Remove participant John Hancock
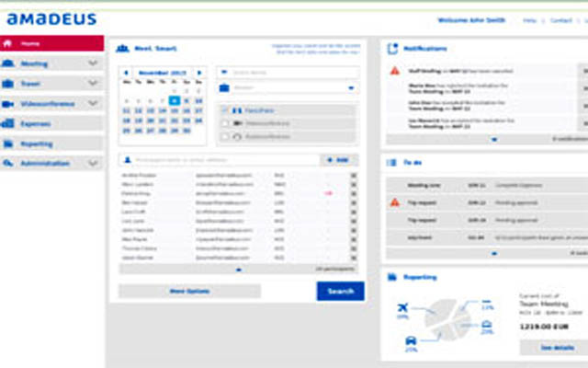 pos(353,230)
